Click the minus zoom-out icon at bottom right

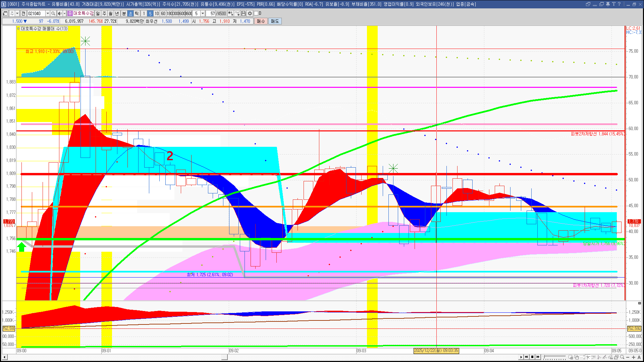click(628, 357)
